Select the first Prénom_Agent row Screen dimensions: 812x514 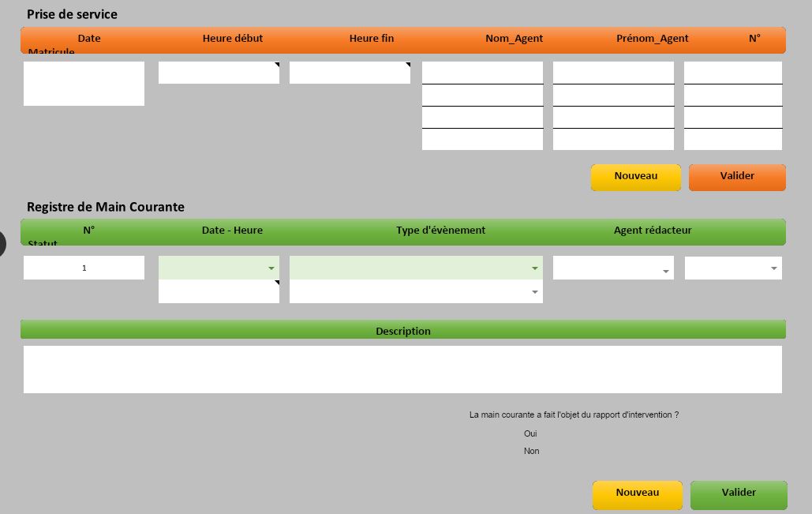click(x=613, y=73)
